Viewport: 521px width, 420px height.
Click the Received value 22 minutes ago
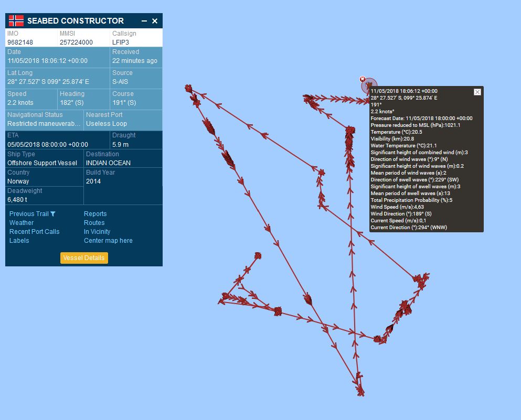click(x=135, y=61)
